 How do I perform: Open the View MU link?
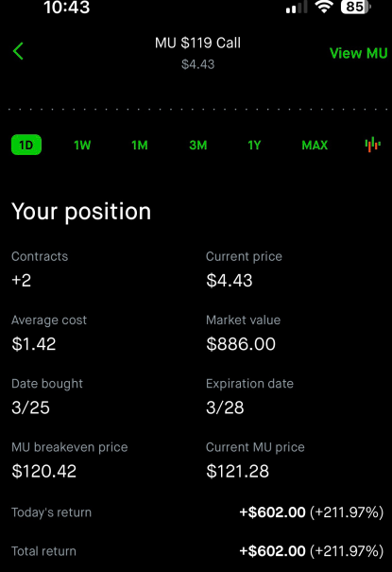coord(359,53)
